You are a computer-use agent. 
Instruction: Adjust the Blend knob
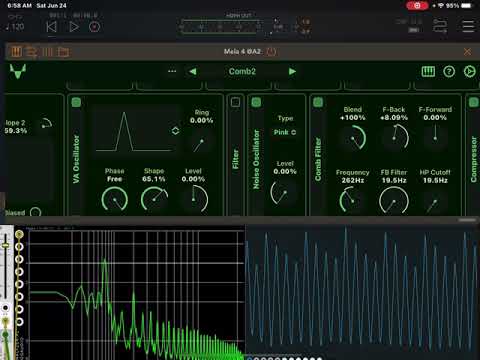point(353,138)
